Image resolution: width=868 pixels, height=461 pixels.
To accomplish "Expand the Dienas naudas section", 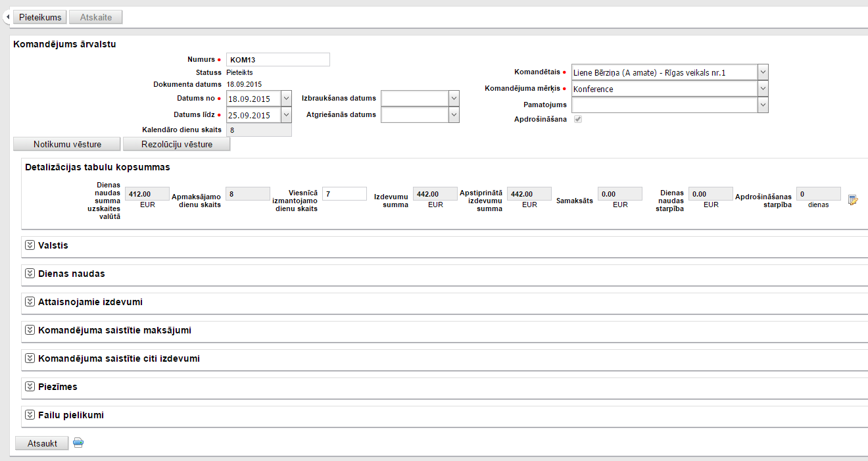I will click(29, 274).
